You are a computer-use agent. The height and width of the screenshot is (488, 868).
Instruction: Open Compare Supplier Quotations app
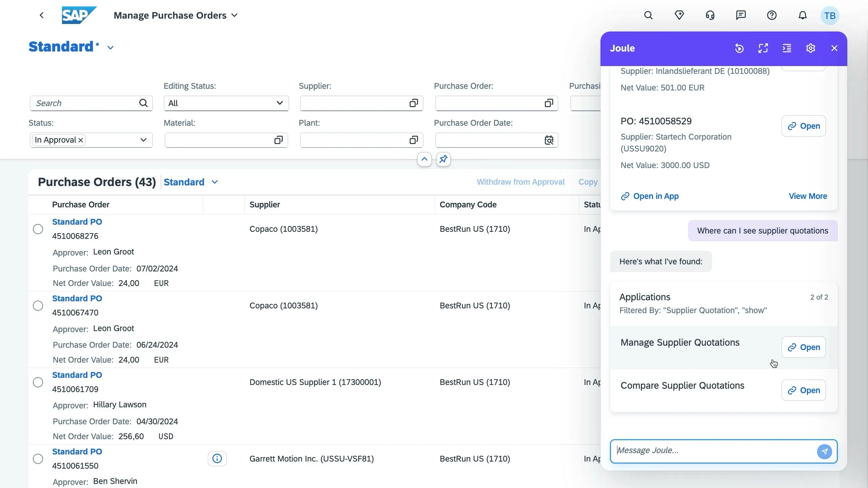click(x=803, y=390)
